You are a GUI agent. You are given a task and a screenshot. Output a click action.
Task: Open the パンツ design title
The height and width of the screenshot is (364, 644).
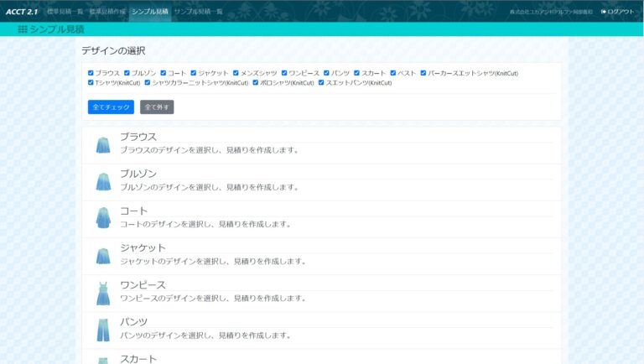[134, 322]
